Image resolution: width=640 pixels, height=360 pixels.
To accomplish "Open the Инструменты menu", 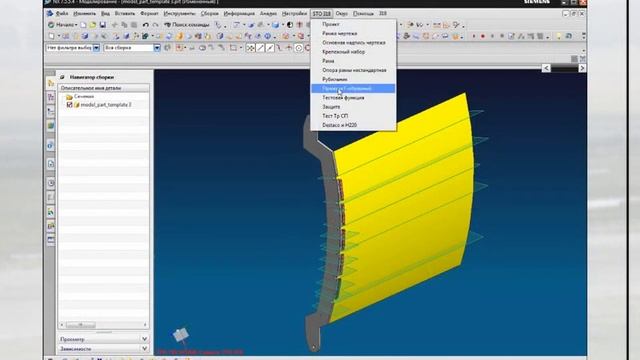I will click(x=179, y=13).
